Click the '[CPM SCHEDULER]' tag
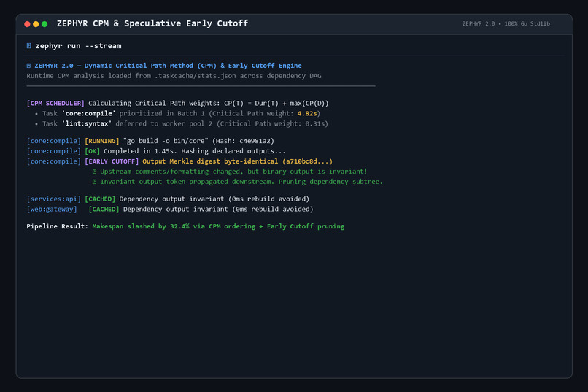Viewport: 588px width, 392px height. (55, 103)
